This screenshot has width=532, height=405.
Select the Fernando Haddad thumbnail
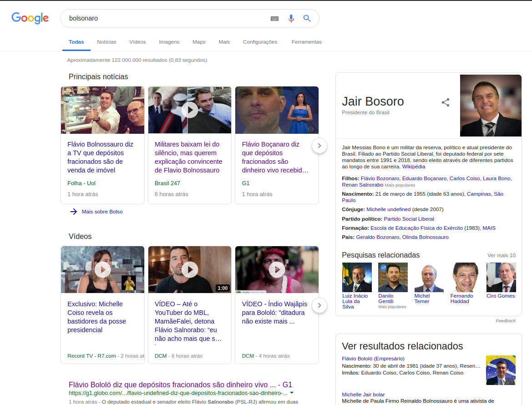click(x=465, y=278)
